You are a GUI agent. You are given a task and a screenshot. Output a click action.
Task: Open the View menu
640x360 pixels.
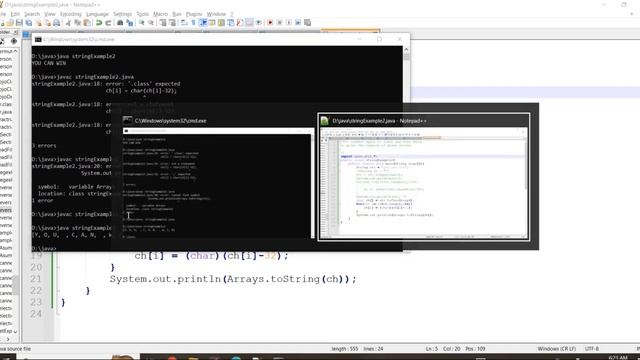50,14
